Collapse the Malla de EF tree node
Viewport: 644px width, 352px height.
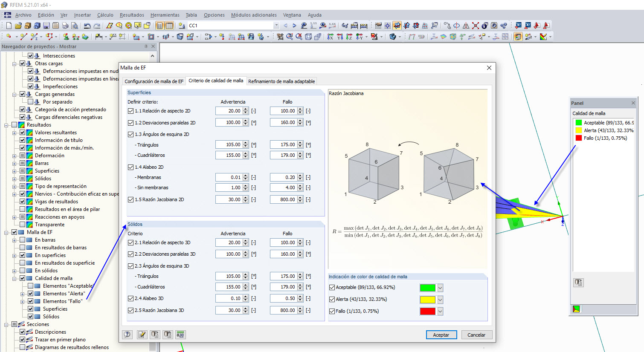coord(6,232)
